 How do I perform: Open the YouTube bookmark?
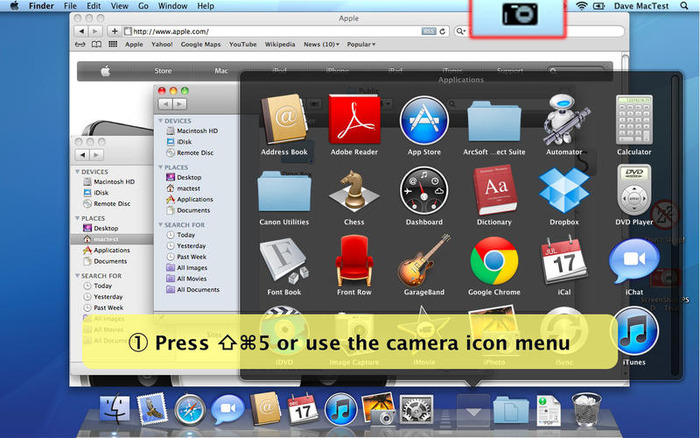[x=243, y=44]
